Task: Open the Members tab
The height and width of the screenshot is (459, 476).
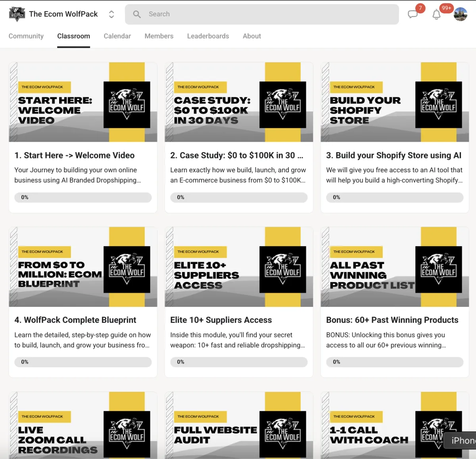Action: click(159, 36)
